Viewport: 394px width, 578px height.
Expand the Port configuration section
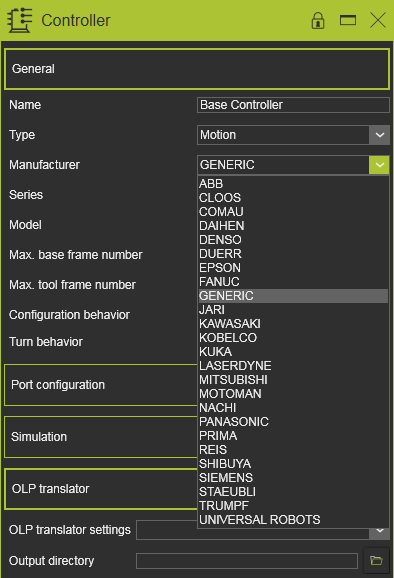(x=101, y=385)
